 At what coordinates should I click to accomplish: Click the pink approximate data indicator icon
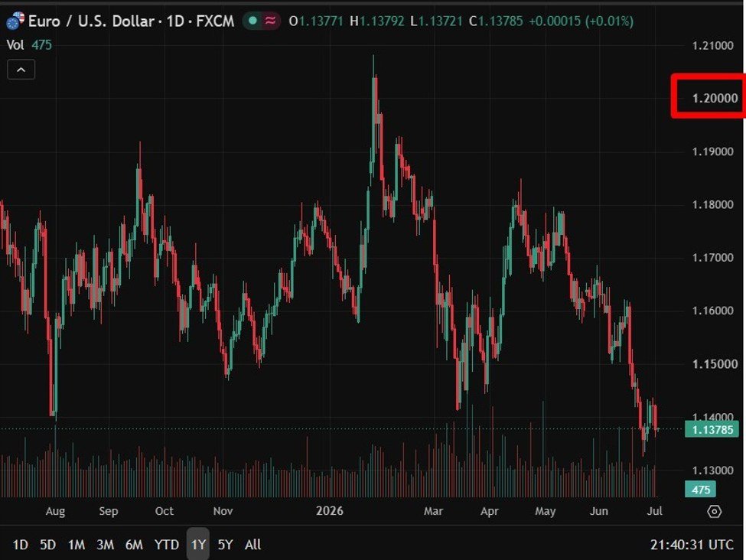[x=271, y=21]
